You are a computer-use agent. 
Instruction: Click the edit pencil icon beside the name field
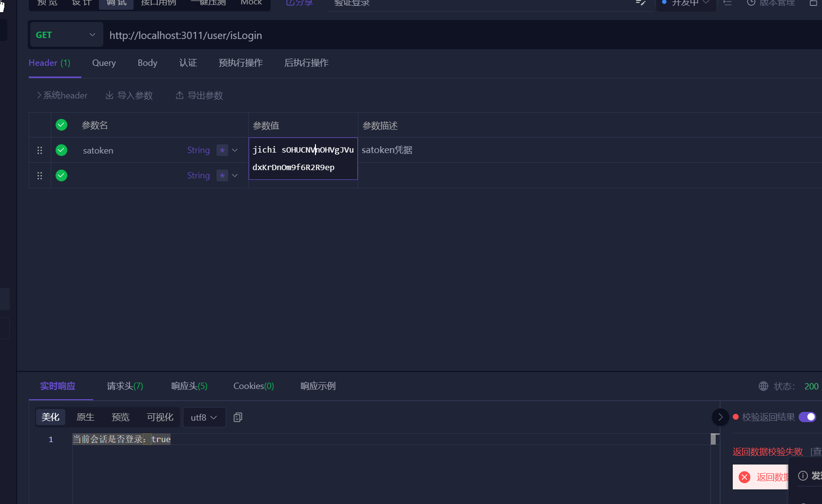[x=641, y=3]
